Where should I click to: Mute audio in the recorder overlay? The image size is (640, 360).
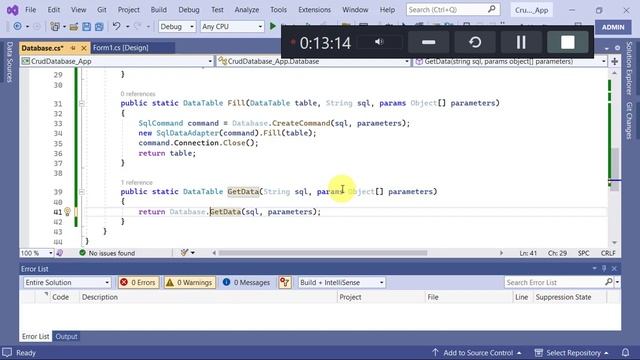point(379,42)
